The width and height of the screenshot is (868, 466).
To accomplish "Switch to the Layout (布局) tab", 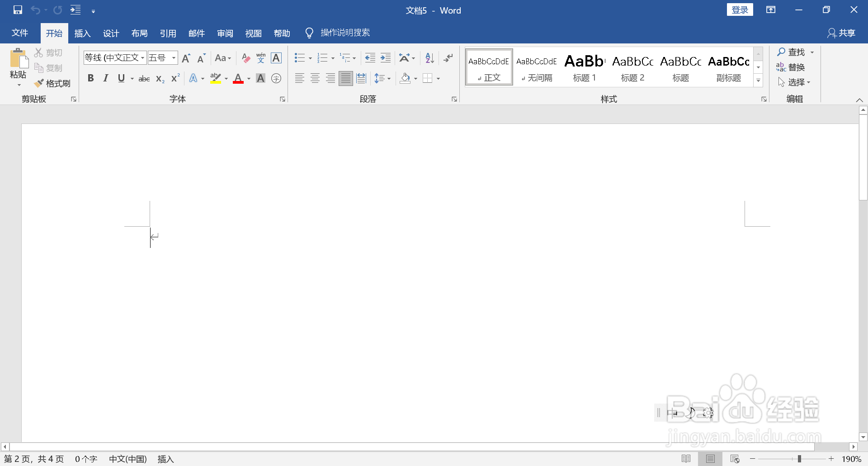I will 139,33.
